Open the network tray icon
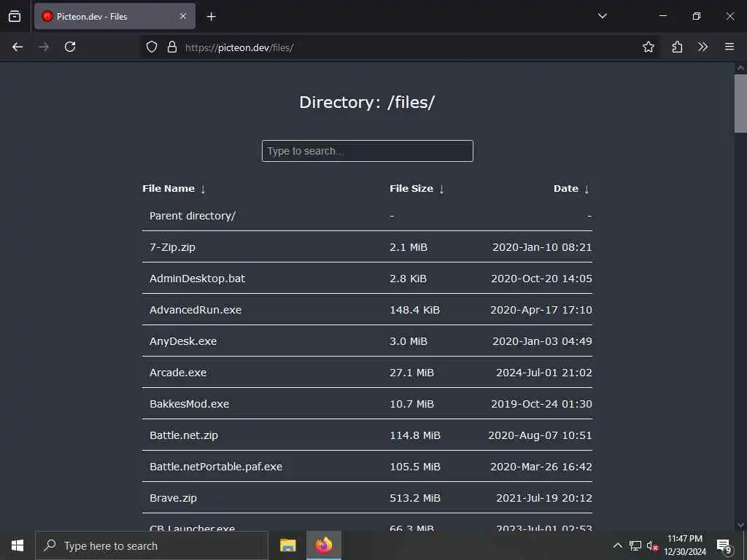 click(635, 545)
